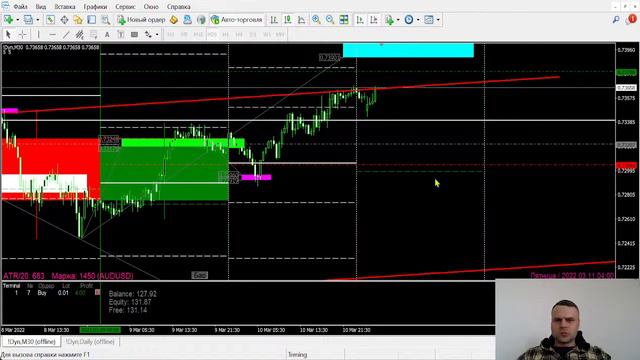Open the red notification alert icon
This screenshot has width=640, height=360.
coord(631,20)
